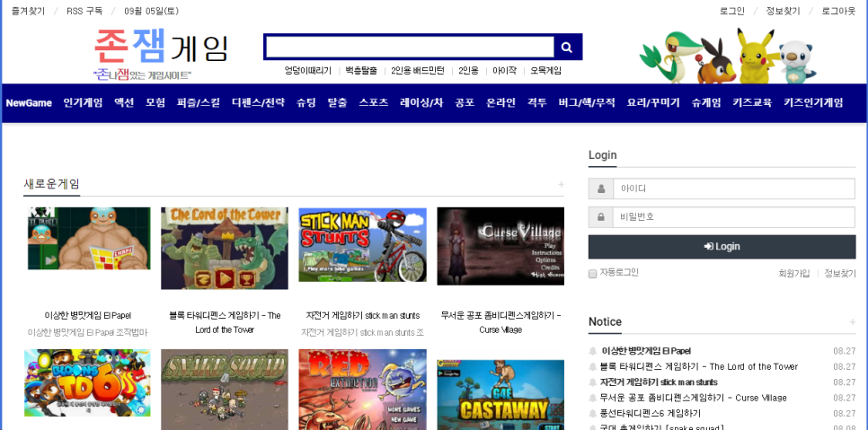Image resolution: width=868 pixels, height=430 pixels.
Task: Click RSS 구독 link
Action: (x=84, y=11)
